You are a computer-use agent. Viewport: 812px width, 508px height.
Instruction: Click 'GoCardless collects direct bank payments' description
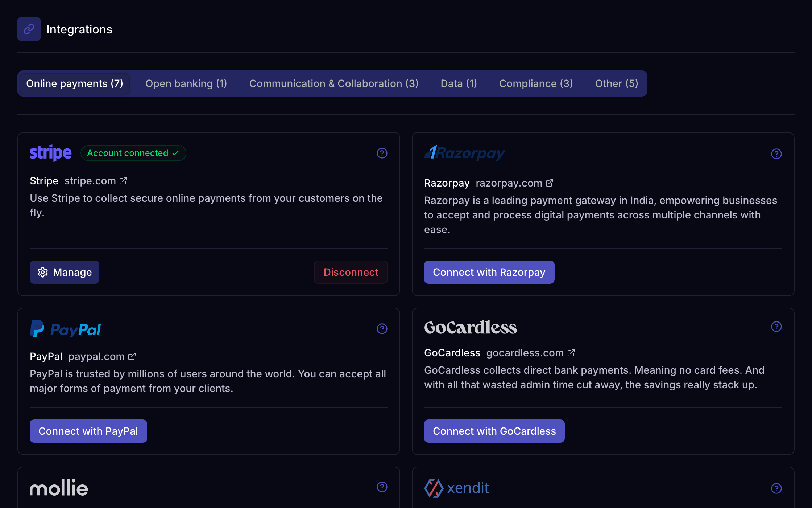pos(594,377)
